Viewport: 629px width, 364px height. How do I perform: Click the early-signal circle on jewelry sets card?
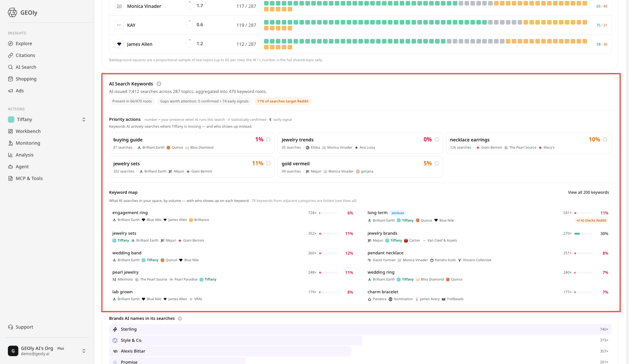click(x=268, y=163)
